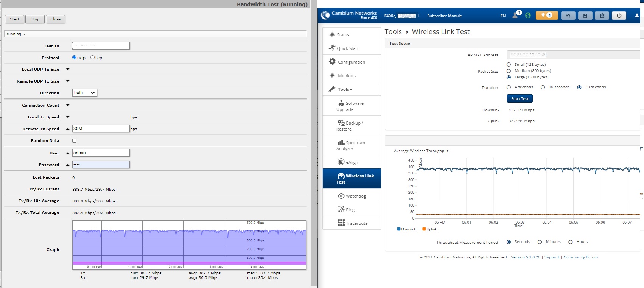
Task: Click the Remote Tx Speed input field
Action: [x=101, y=129]
